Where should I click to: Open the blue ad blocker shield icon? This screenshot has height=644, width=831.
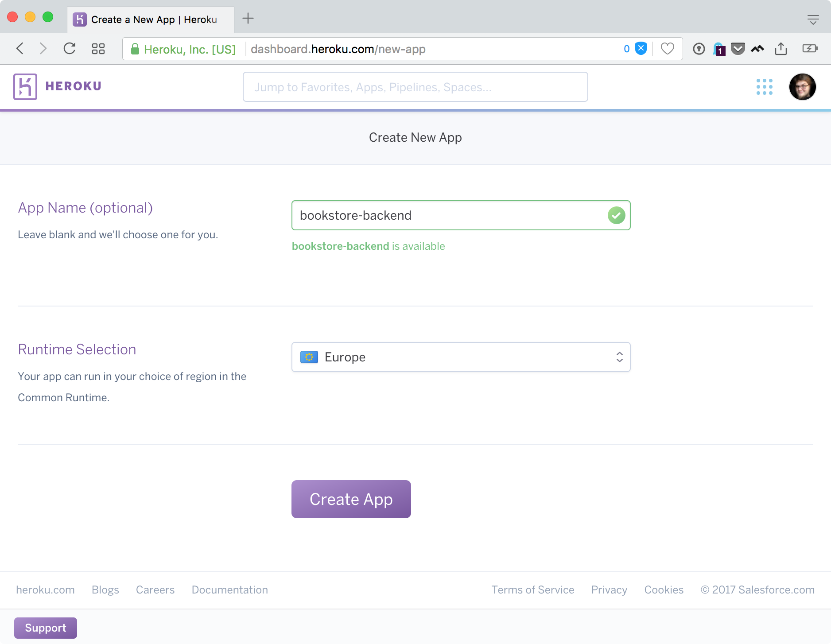pos(641,49)
